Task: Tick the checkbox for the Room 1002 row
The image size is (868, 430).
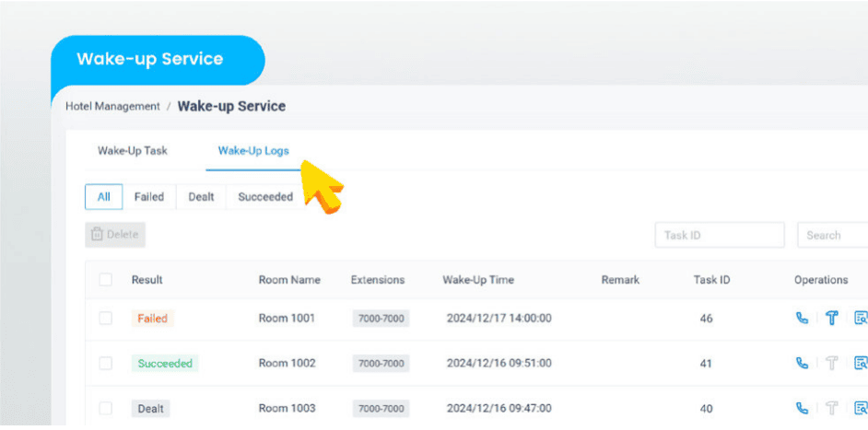Action: point(106,363)
